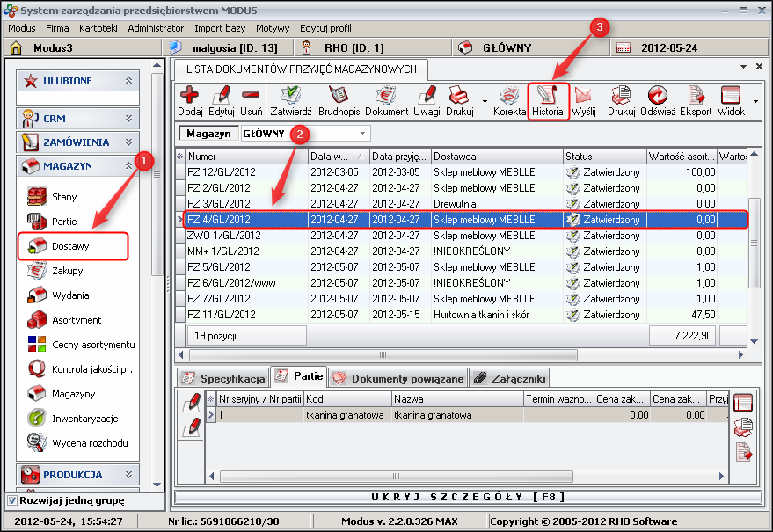The image size is (773, 532).
Task: Toggle the Rozwijaj jedną grupę checkbox
Action: click(x=11, y=500)
